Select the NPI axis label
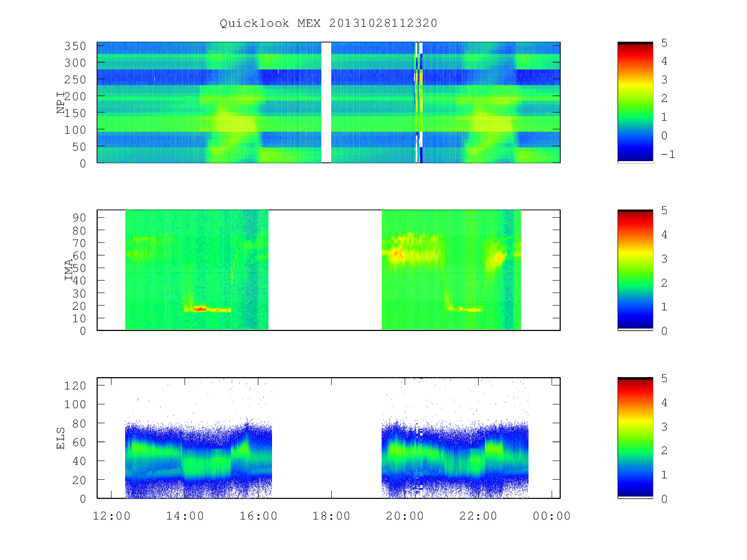This screenshot has height=560, width=747. (x=61, y=103)
